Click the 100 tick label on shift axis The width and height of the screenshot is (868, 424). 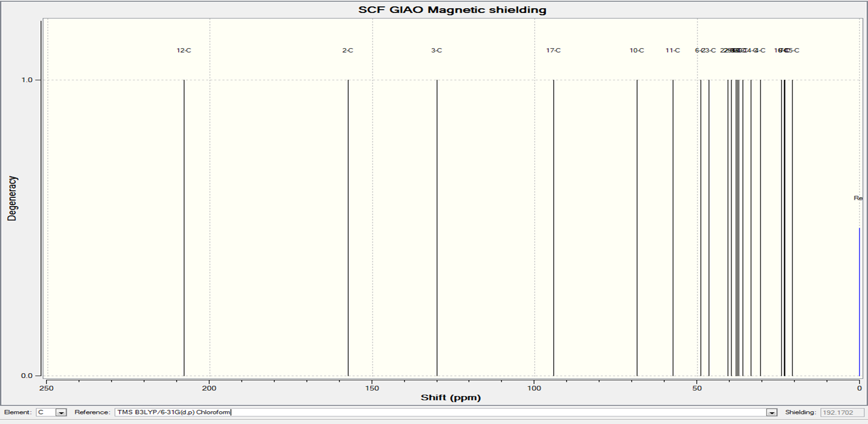pyautogui.click(x=534, y=388)
